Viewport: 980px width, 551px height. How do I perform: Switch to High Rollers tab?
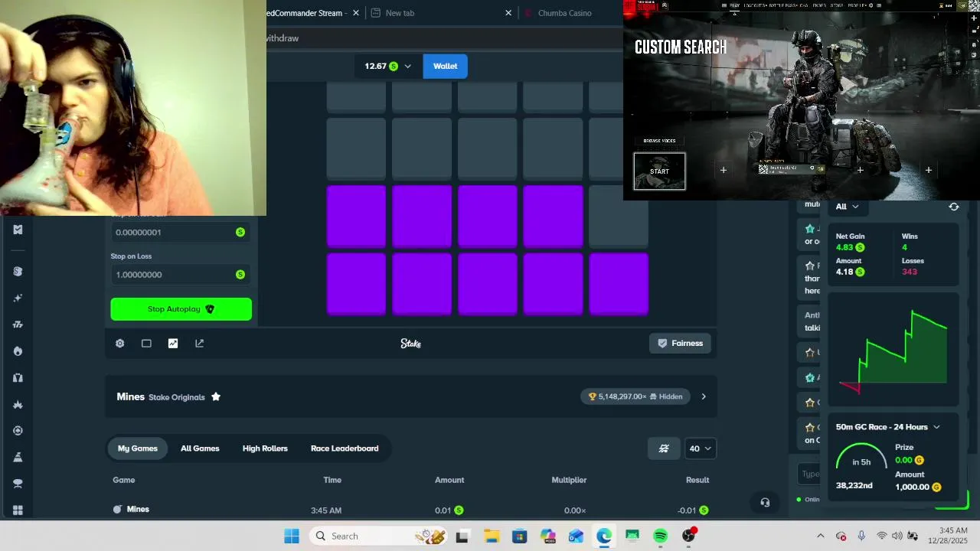[x=265, y=448]
